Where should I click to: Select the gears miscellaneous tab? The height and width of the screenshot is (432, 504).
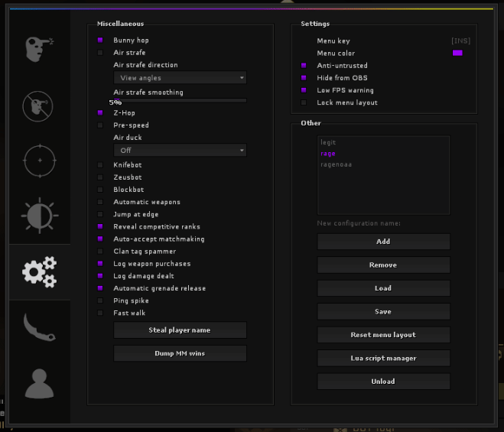pyautogui.click(x=39, y=271)
